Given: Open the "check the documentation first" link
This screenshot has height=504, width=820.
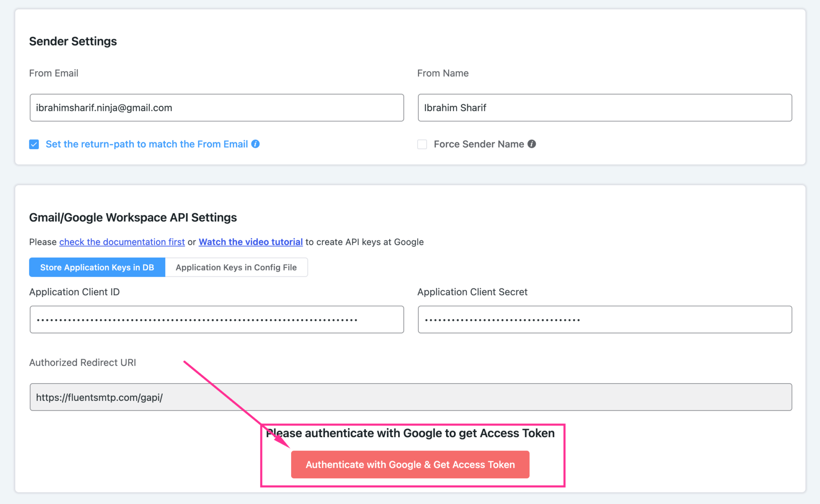Looking at the screenshot, I should click(x=122, y=242).
